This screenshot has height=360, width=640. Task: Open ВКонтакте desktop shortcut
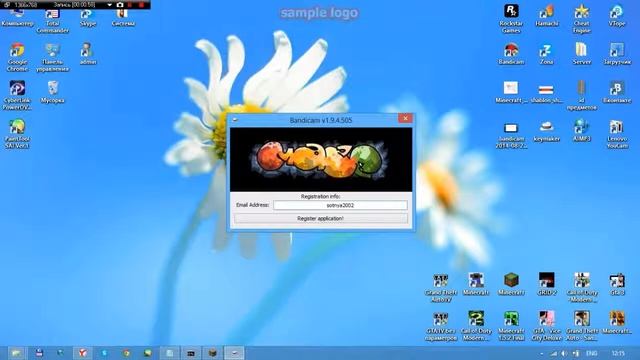pyautogui.click(x=617, y=92)
